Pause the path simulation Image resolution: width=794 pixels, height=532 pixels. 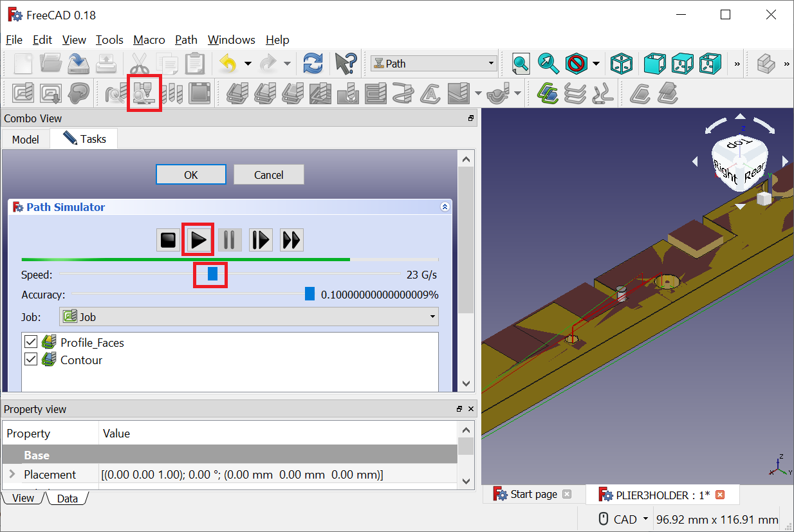point(229,240)
